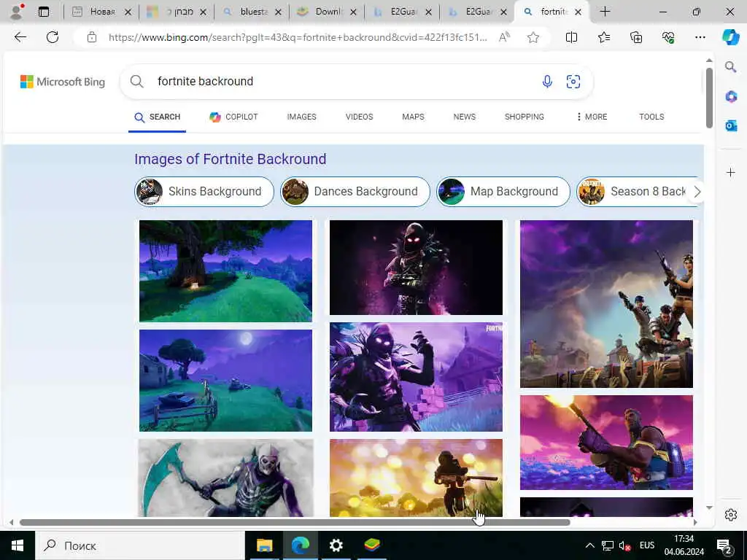View site information lock icon
Screen dimensions: 747x560
point(92,37)
